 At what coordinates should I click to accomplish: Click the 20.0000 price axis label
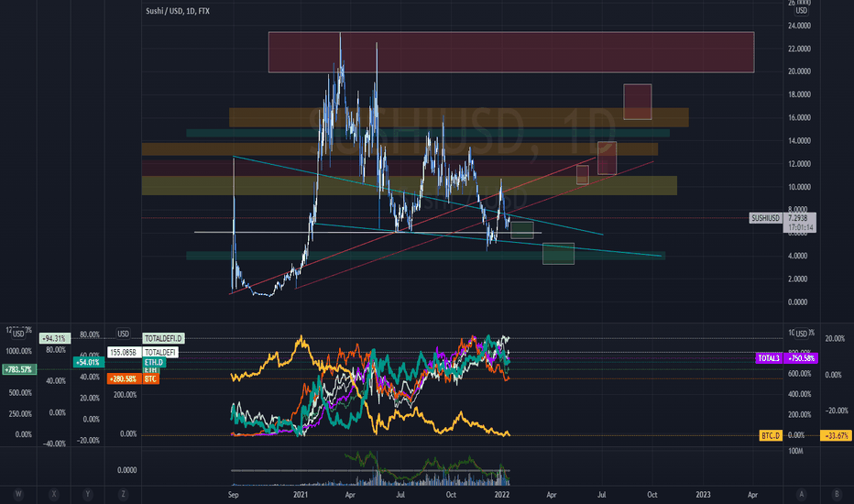tap(799, 71)
